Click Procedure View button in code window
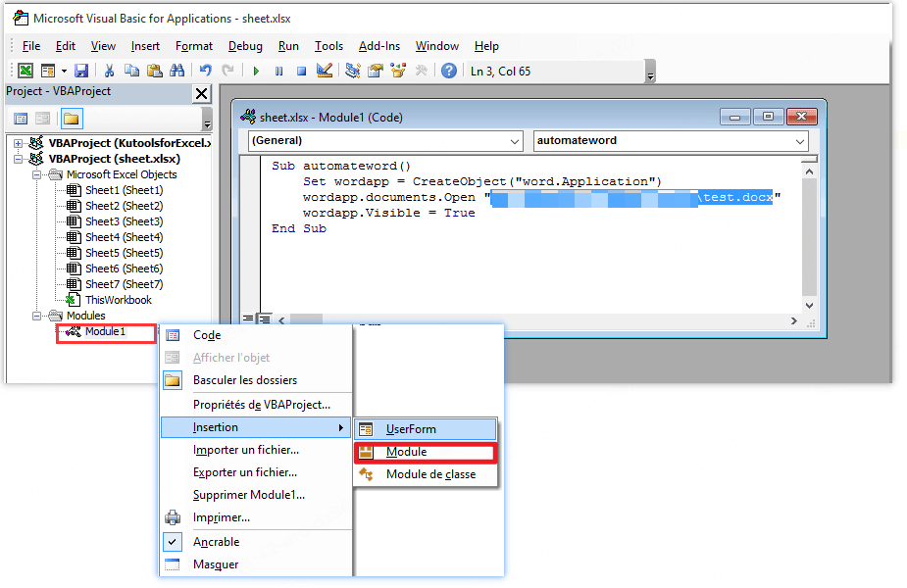 point(249,318)
